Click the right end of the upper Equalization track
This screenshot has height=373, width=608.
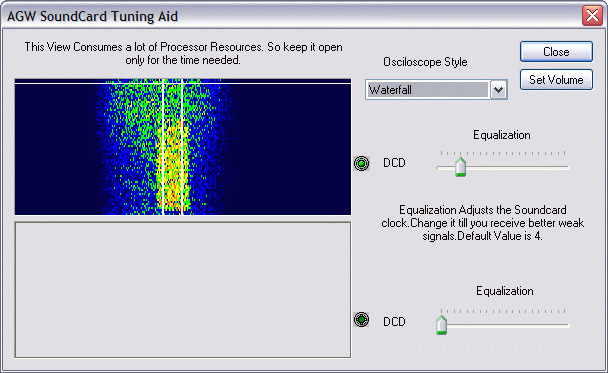pyautogui.click(x=566, y=168)
